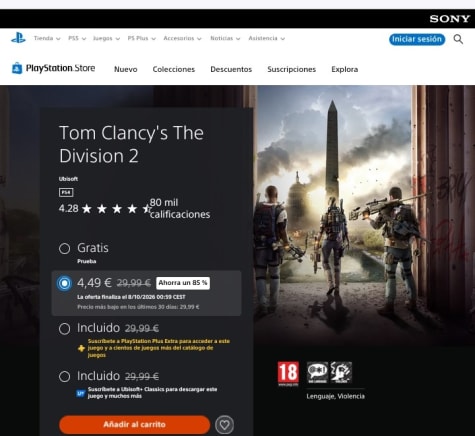Click the Ahorra un 85 % badge

point(183,283)
